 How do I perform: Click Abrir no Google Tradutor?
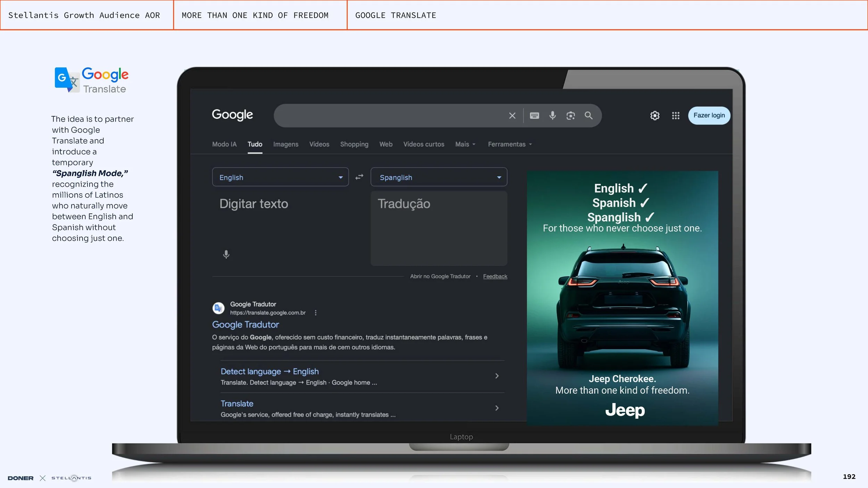(440, 277)
